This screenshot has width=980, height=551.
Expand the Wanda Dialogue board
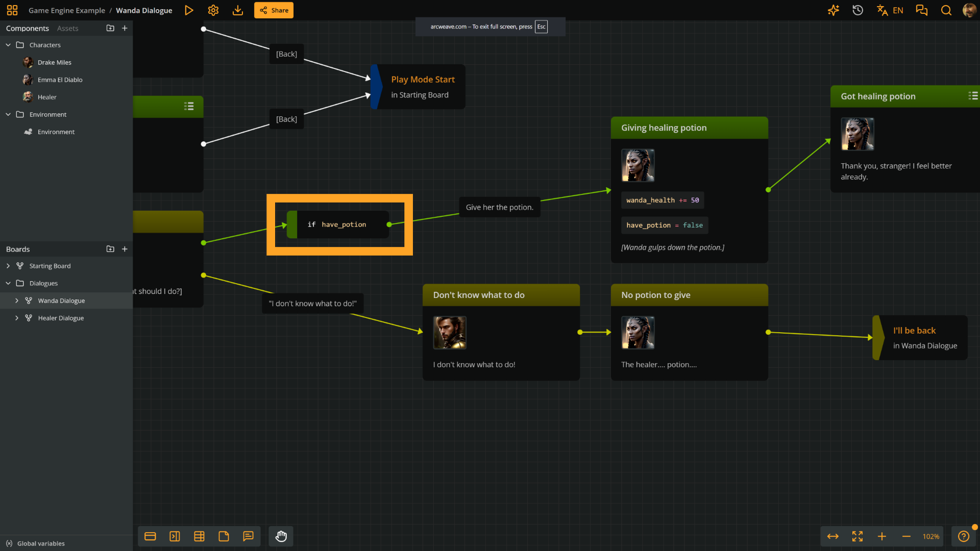pos(17,300)
